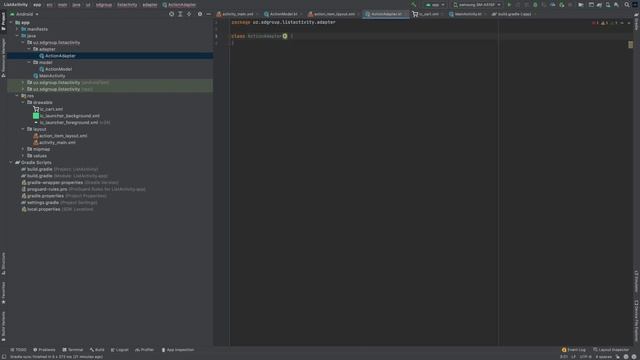
Task: Open the Problems tool window
Action: (44, 350)
